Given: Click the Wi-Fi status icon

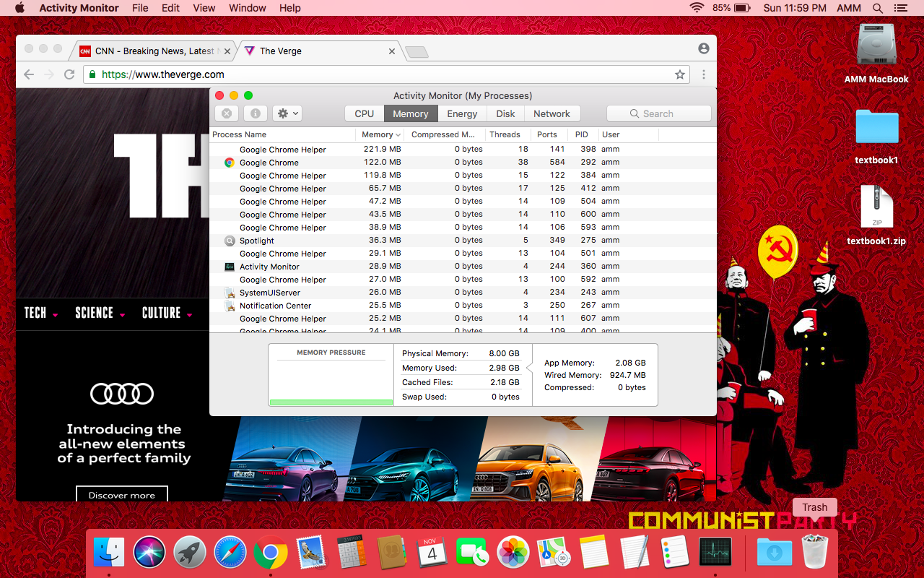Looking at the screenshot, I should (x=697, y=8).
